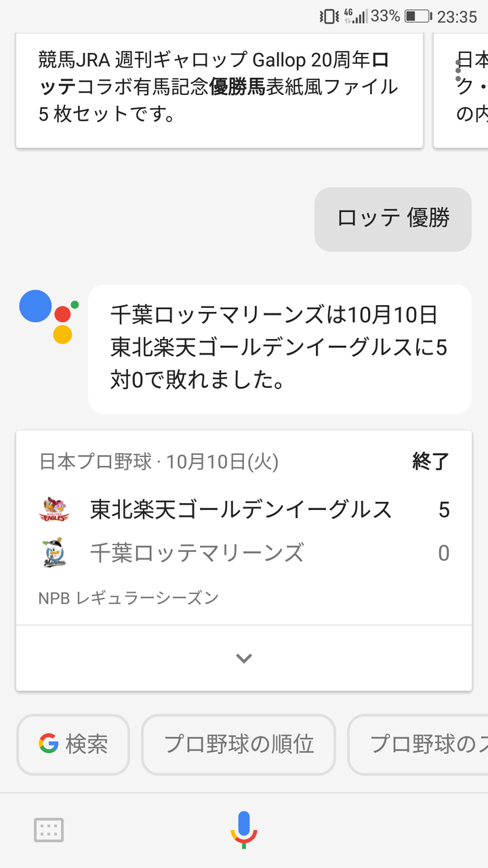Tap the Chiba Lotte Marines team logo
488x868 pixels.
(x=54, y=553)
